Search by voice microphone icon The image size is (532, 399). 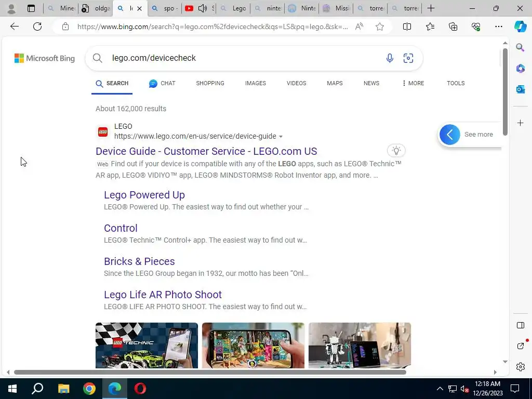click(x=390, y=58)
